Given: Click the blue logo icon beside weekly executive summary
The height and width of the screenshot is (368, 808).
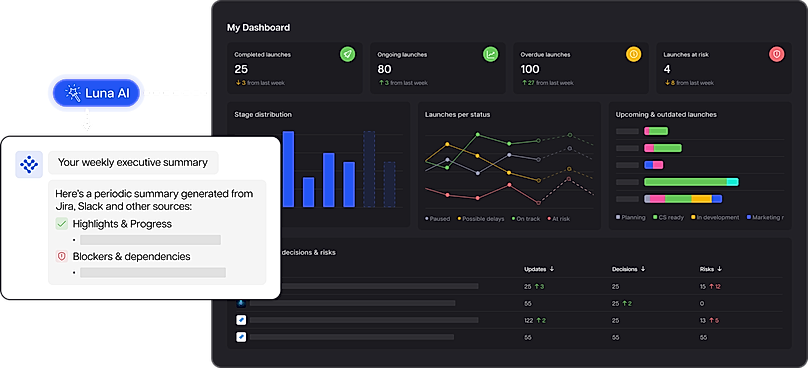Looking at the screenshot, I should (x=29, y=164).
